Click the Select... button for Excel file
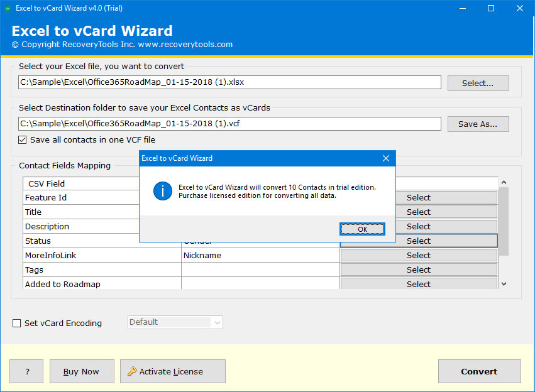The width and height of the screenshot is (535, 392). click(478, 83)
